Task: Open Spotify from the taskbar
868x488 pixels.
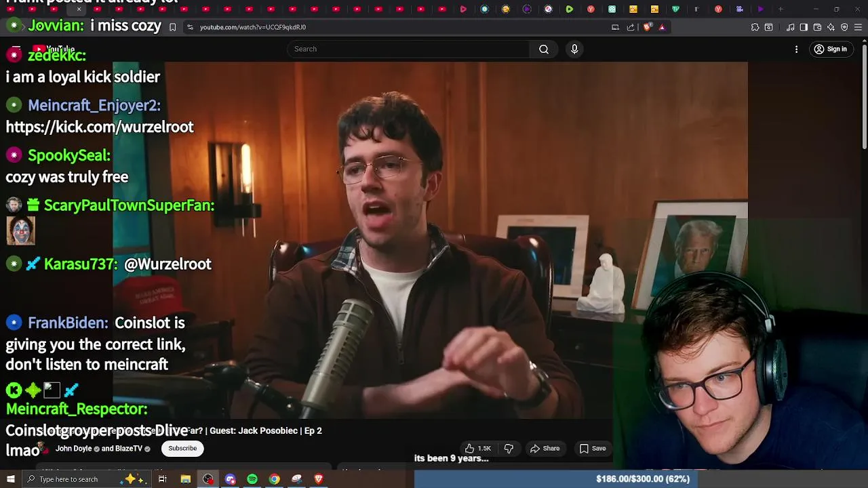Action: click(x=252, y=479)
